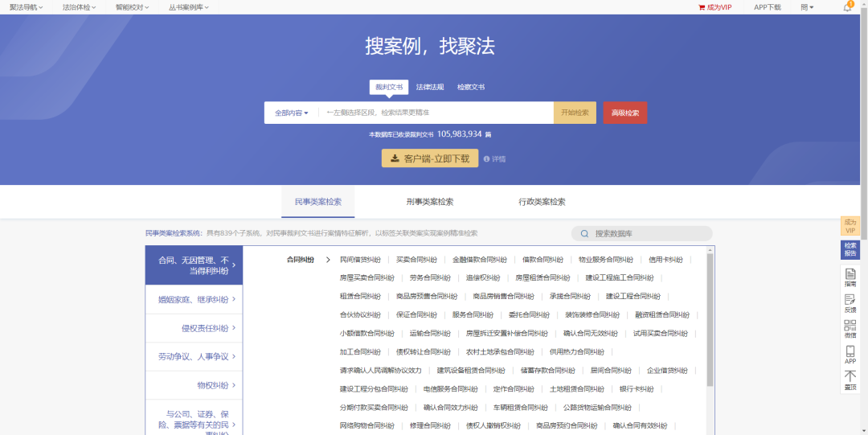The image size is (868, 435).
Task: Select the 法律法规 search tab
Action: pyautogui.click(x=430, y=88)
